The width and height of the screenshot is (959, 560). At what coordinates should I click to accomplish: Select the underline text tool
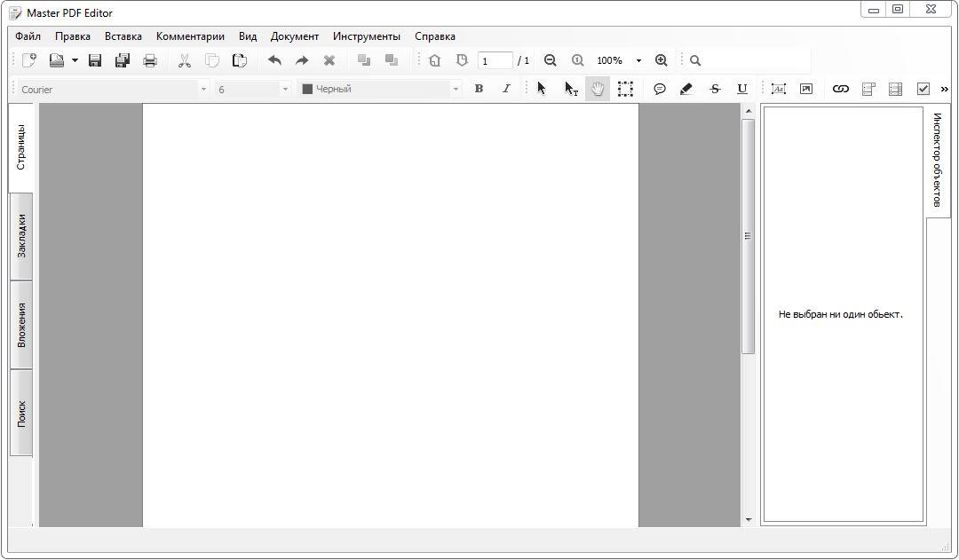pyautogui.click(x=741, y=89)
